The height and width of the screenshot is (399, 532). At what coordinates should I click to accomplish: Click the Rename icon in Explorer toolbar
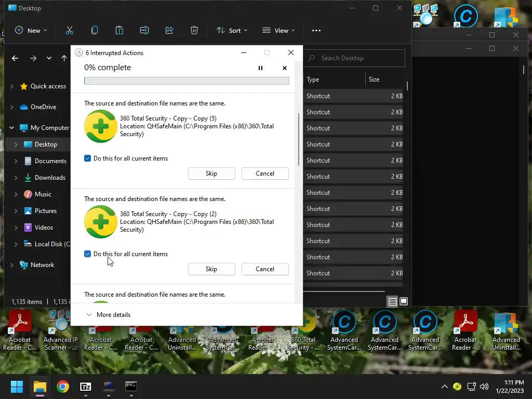pos(144,31)
